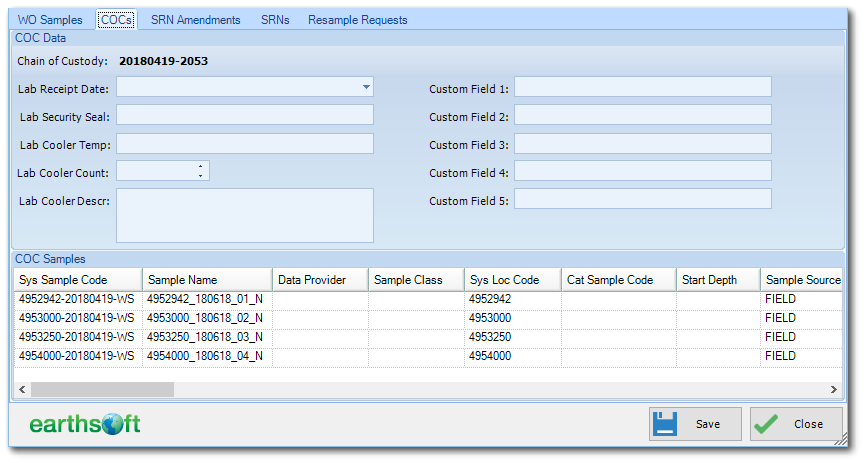Focus the Lab Cooler Temp input

[245, 144]
